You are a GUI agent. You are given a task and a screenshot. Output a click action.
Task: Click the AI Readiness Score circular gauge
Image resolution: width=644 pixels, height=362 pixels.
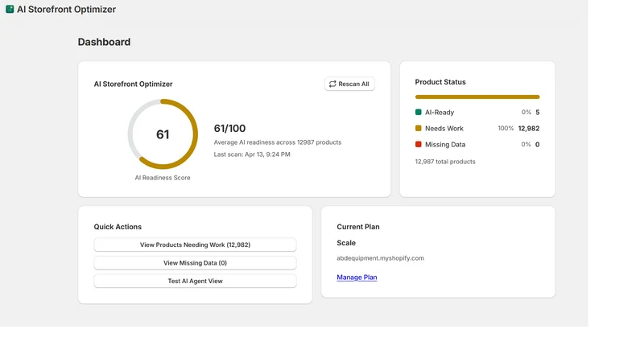pyautogui.click(x=163, y=134)
